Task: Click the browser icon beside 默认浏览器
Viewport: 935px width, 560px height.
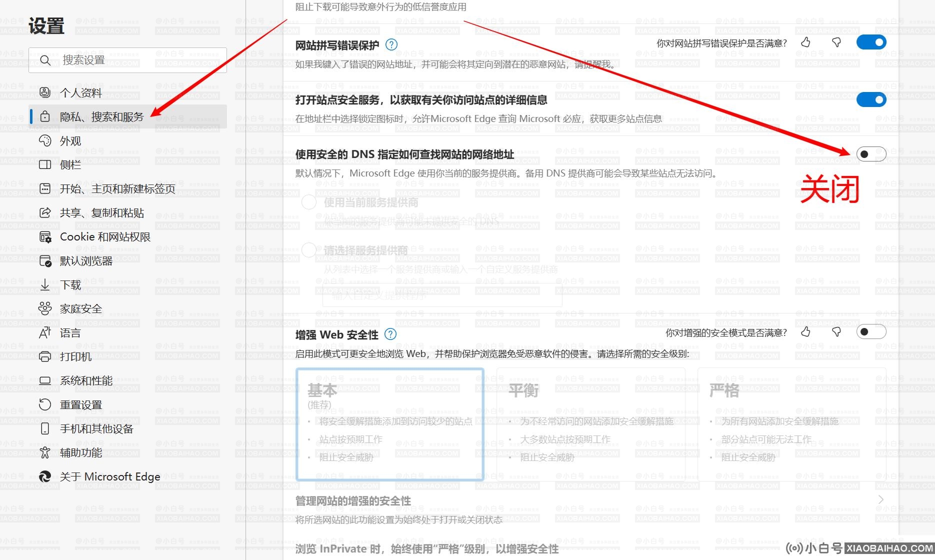Action: point(45,260)
